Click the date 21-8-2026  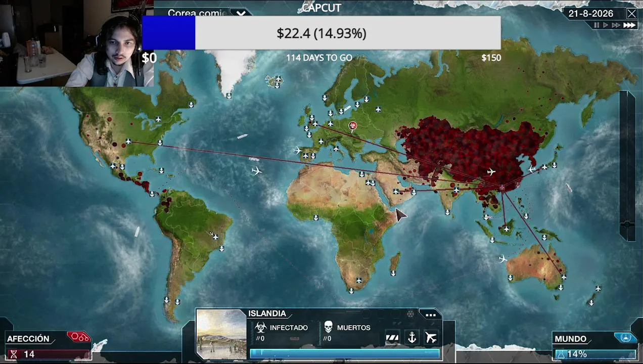[x=590, y=14]
